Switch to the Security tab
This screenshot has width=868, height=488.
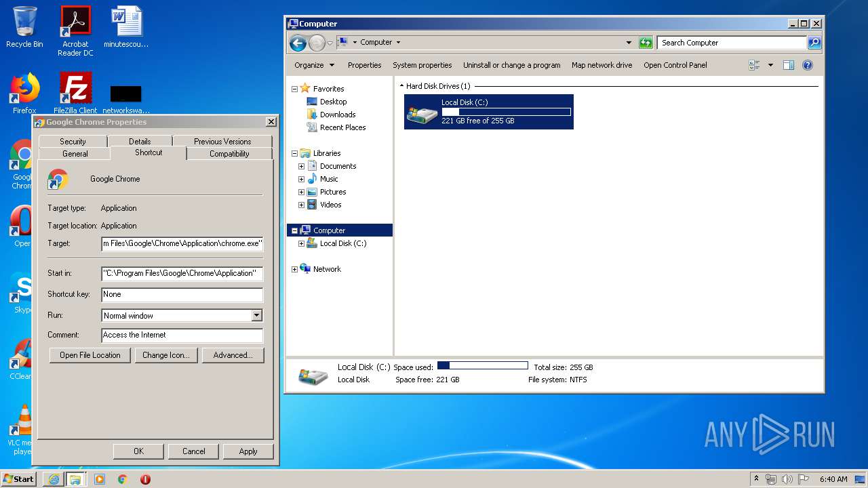pos(73,142)
